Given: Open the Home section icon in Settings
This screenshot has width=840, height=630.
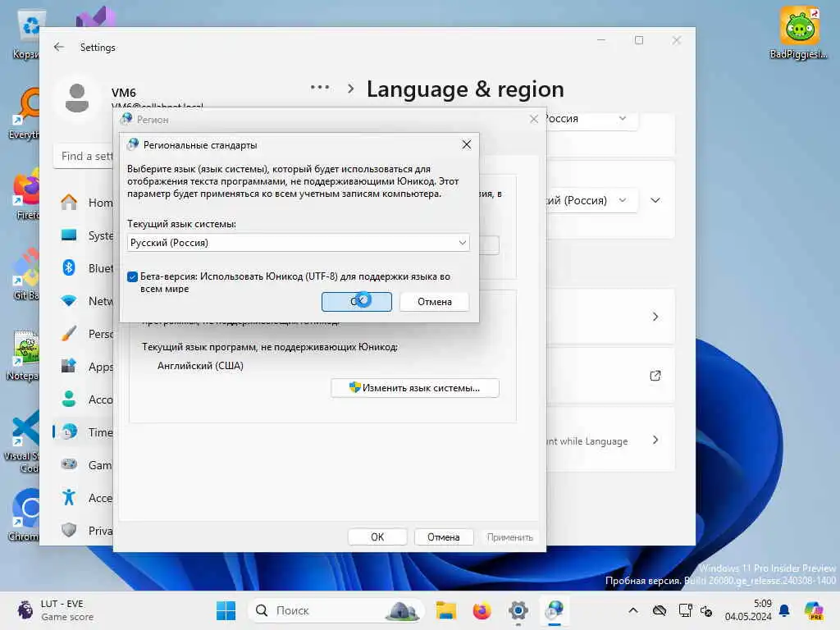Looking at the screenshot, I should click(x=69, y=203).
